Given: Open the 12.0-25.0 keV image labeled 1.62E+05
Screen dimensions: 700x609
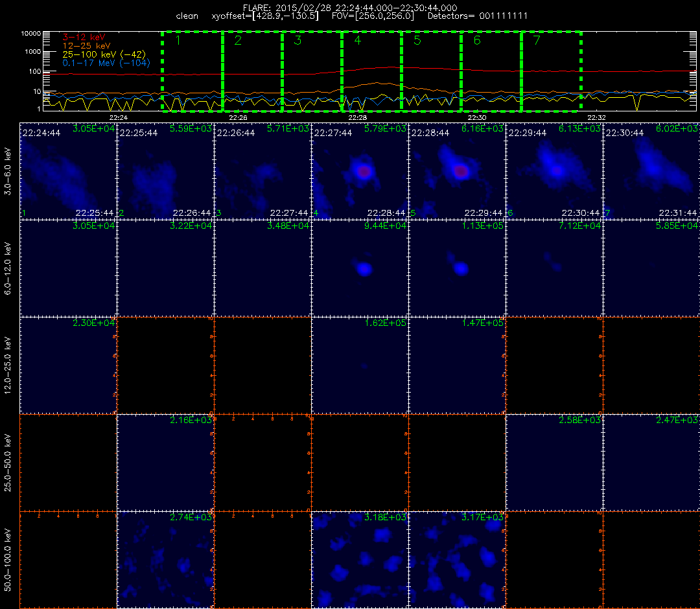Looking at the screenshot, I should (x=360, y=365).
